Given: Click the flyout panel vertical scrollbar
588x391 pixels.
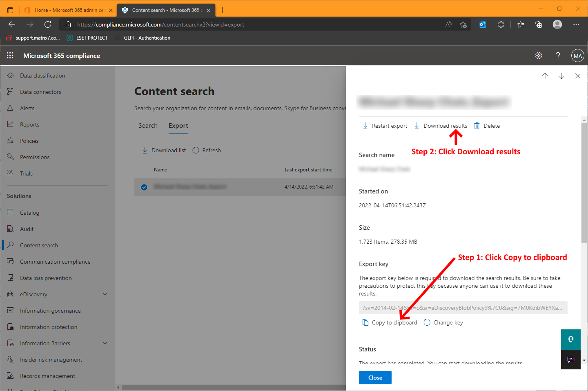Looking at the screenshot, I should coord(584,184).
